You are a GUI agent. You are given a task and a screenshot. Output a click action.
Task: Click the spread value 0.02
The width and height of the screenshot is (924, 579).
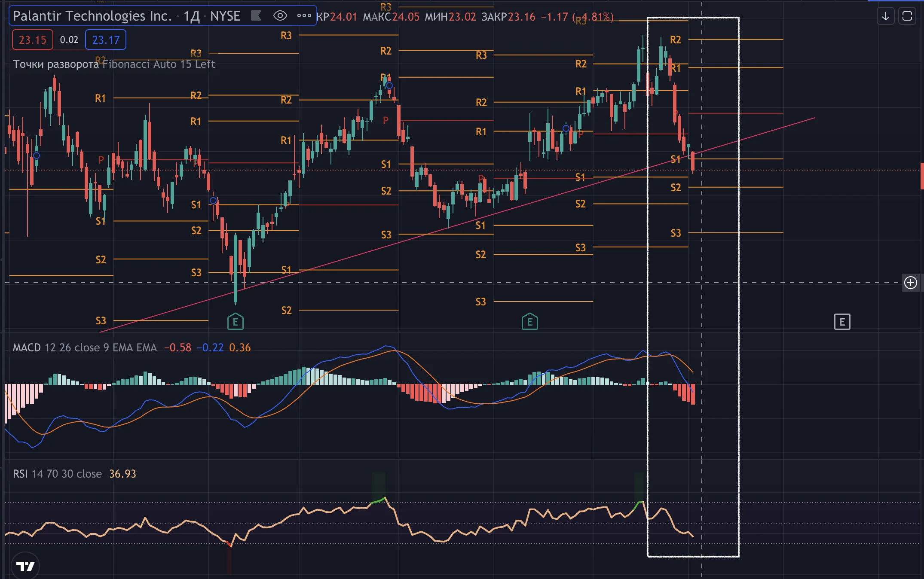pyautogui.click(x=69, y=40)
